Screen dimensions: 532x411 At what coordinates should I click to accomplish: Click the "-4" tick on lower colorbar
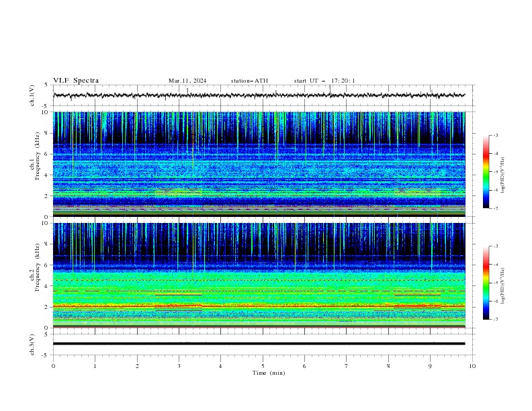click(496, 265)
